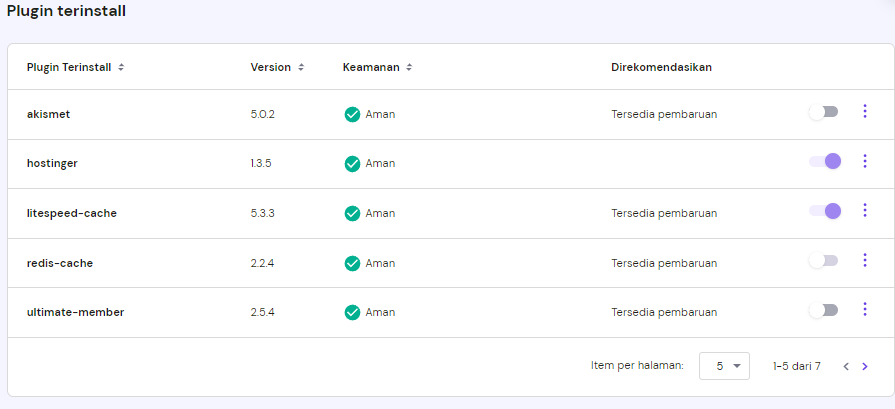Open the three-dot menu for ultimate-member

click(x=865, y=310)
